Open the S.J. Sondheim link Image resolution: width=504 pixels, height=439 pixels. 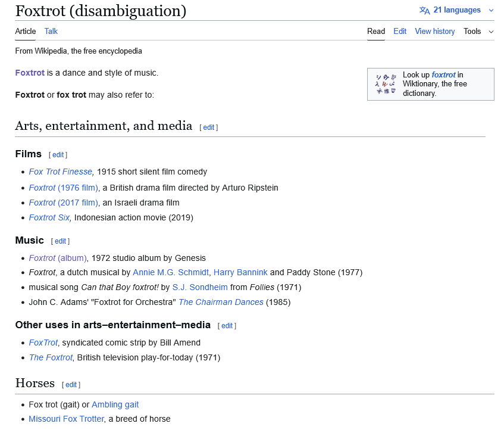200,287
